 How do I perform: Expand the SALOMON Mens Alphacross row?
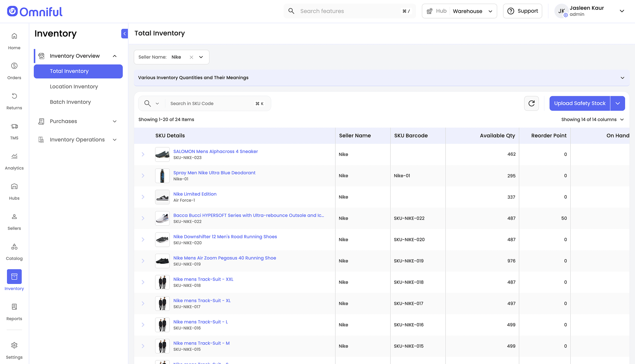(143, 155)
